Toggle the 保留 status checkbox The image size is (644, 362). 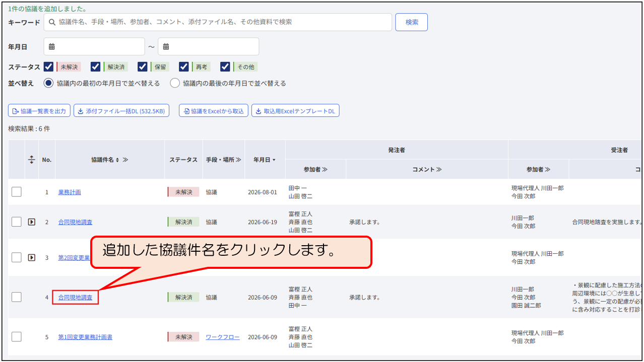pos(142,67)
